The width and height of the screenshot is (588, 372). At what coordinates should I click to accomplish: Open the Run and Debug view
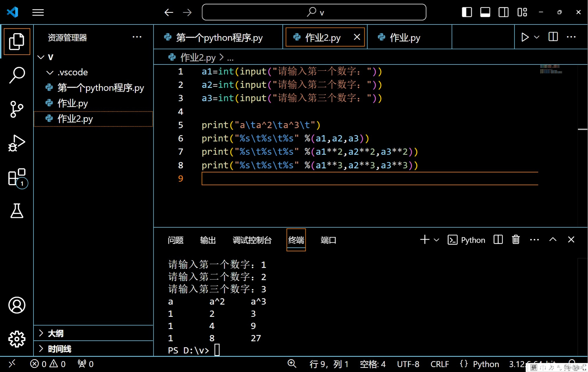pyautogui.click(x=17, y=143)
